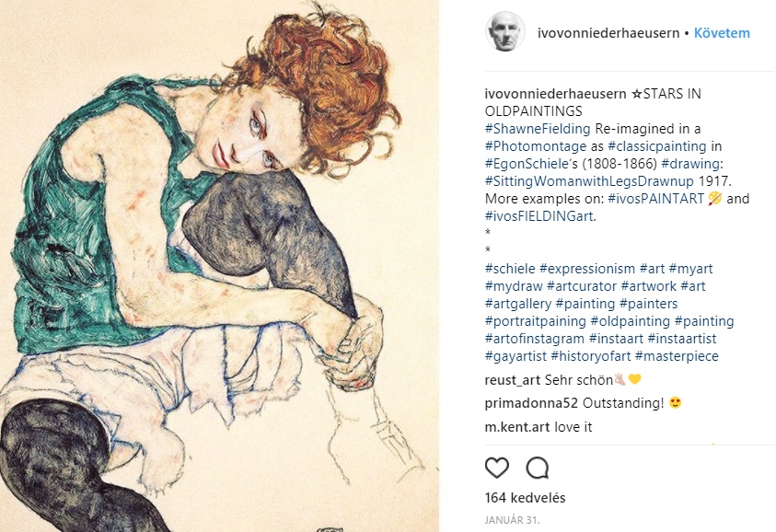
Task: Click the Schiele painting image
Action: point(219,266)
